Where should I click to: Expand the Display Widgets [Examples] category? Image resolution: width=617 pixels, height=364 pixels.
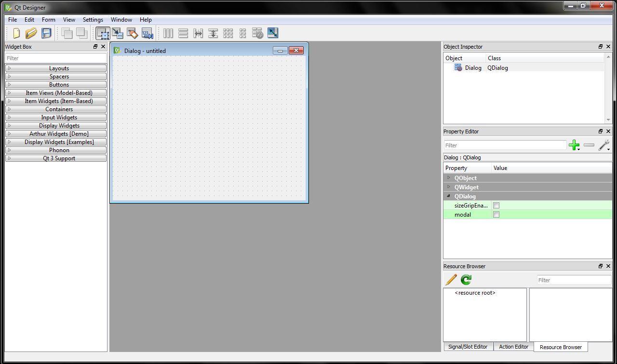[x=56, y=142]
